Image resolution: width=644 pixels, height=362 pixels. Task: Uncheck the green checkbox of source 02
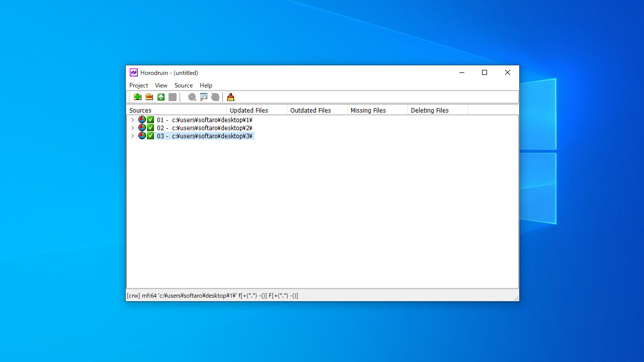click(x=150, y=128)
